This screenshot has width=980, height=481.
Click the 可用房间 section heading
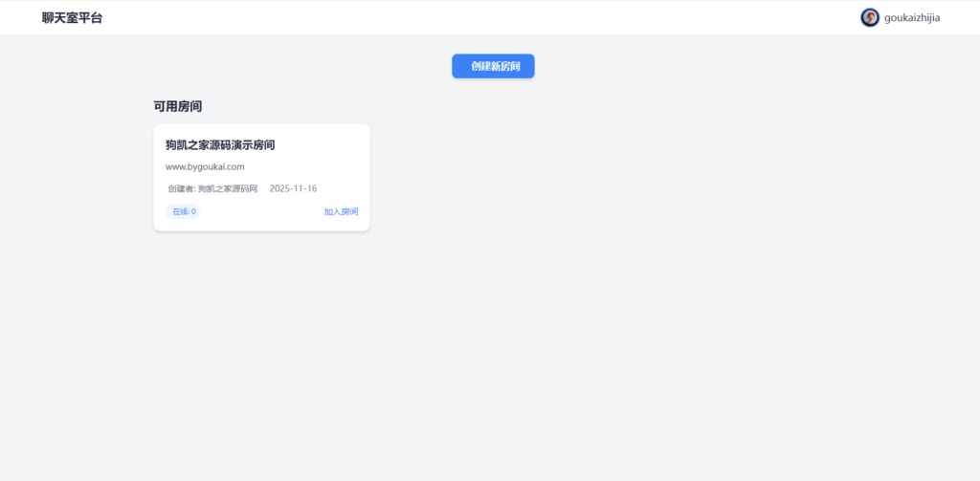tap(177, 106)
